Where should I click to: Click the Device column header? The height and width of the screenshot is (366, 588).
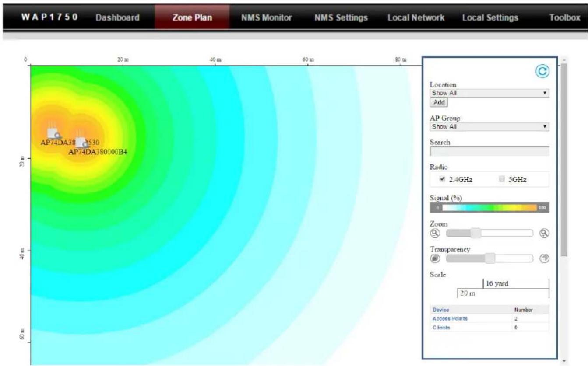point(440,310)
